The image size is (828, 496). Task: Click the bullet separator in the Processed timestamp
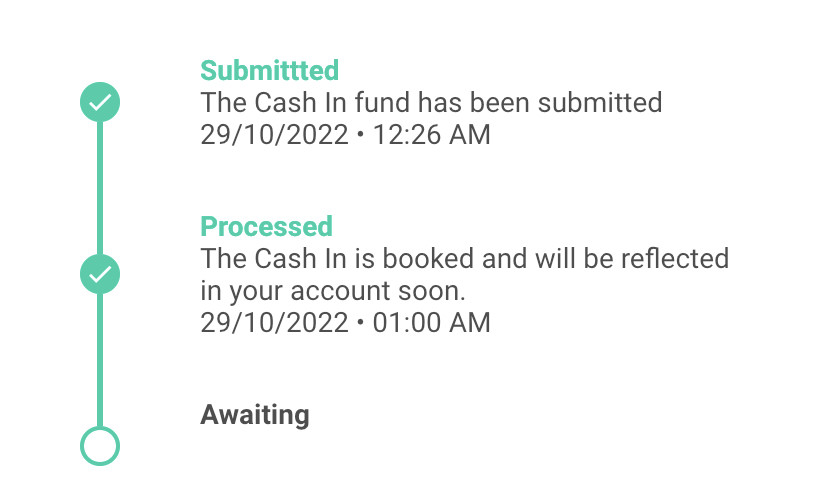pyautogui.click(x=361, y=322)
